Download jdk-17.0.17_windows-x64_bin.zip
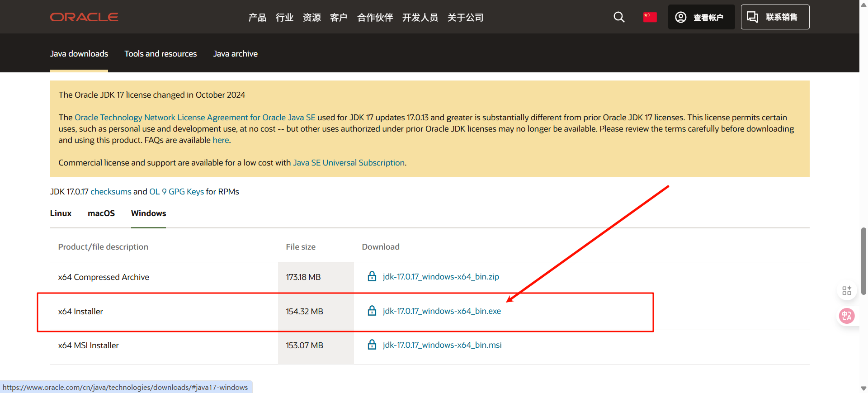This screenshot has width=868, height=393. pyautogui.click(x=441, y=277)
